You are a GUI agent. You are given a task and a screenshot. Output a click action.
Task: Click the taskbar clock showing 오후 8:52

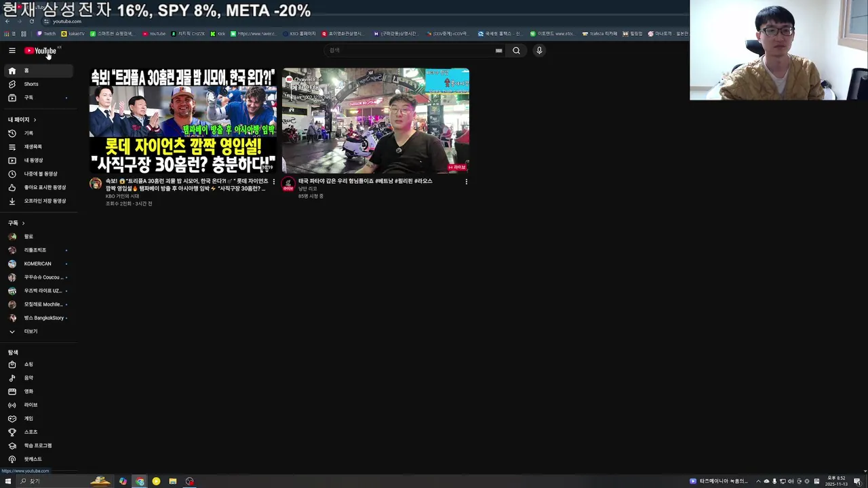pyautogui.click(x=836, y=481)
